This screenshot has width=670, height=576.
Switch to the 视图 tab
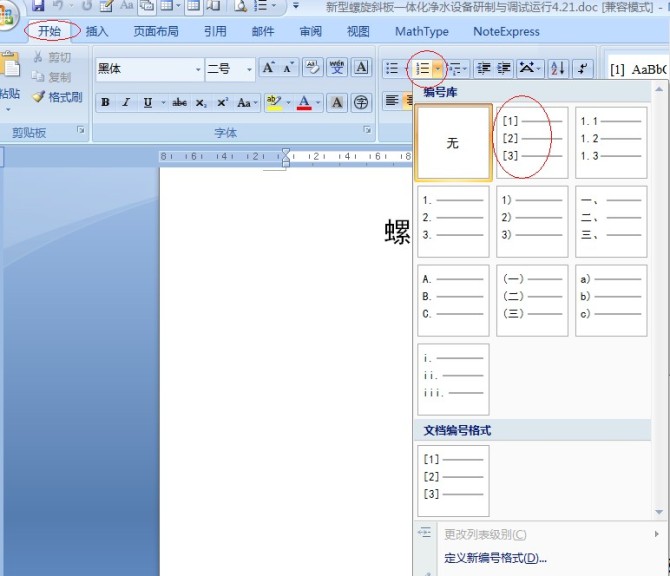coord(358,31)
